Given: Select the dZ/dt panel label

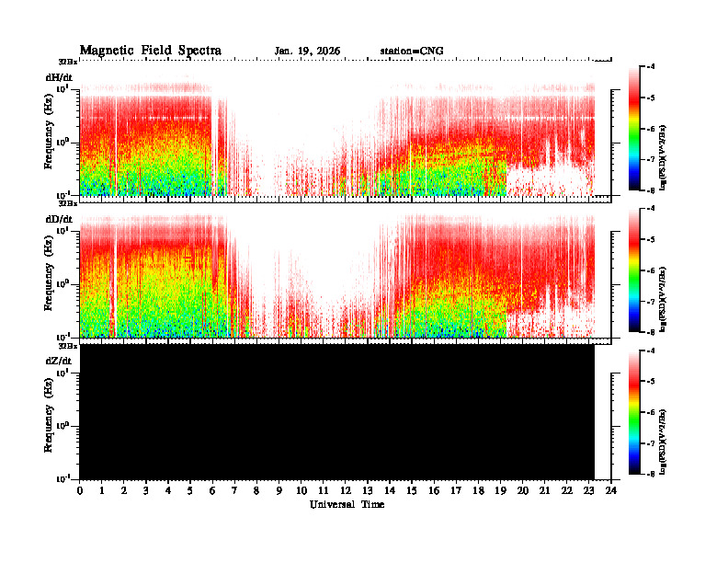Looking at the screenshot, I should pos(59,361).
